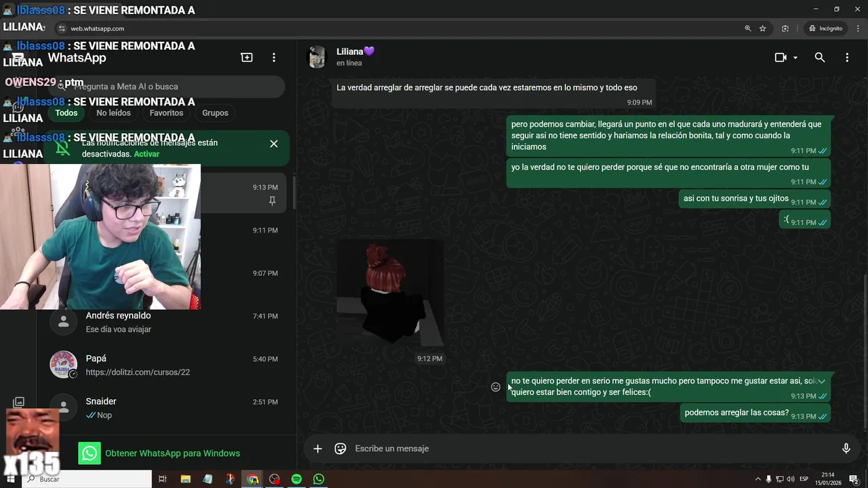Click the Papá profile avatar
This screenshot has height=488, width=868.
coord(63,365)
